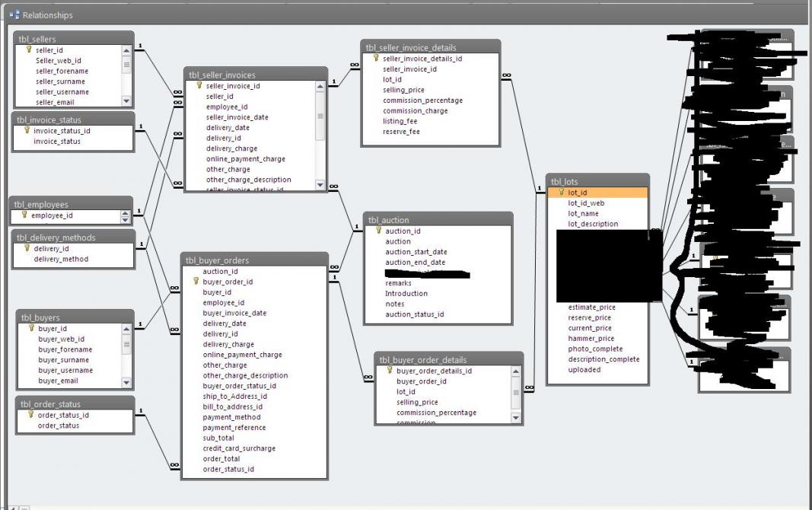The image size is (812, 510).
Task: Select the tbl_buyer_order_details title bar
Action: pos(449,359)
